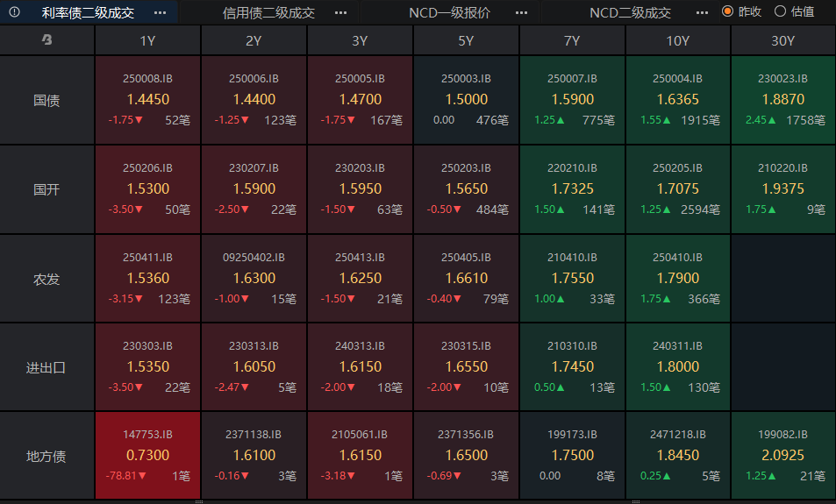Open three-dot menu beside 信用债二级成交

[340, 12]
